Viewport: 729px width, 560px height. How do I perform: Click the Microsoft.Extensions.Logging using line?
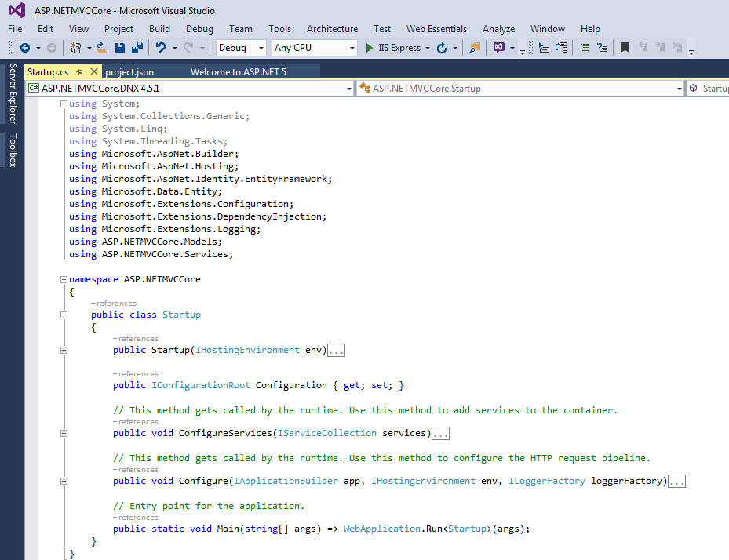(x=165, y=229)
